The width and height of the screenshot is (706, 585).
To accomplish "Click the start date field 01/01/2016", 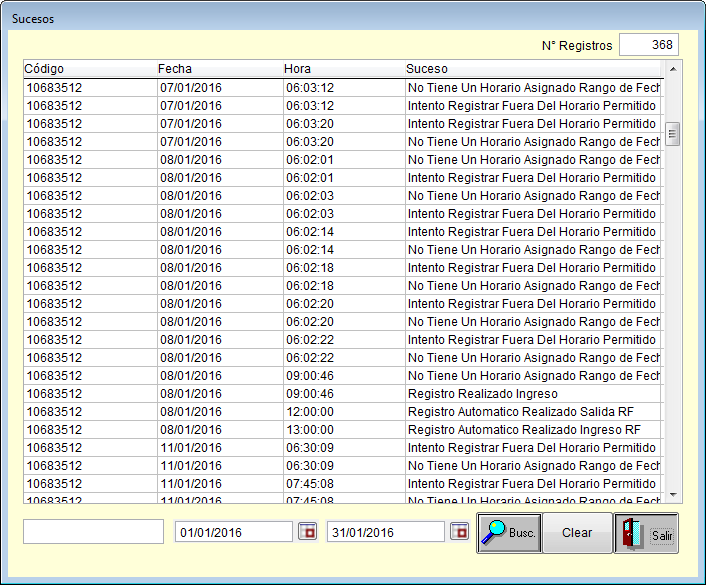I will (234, 532).
